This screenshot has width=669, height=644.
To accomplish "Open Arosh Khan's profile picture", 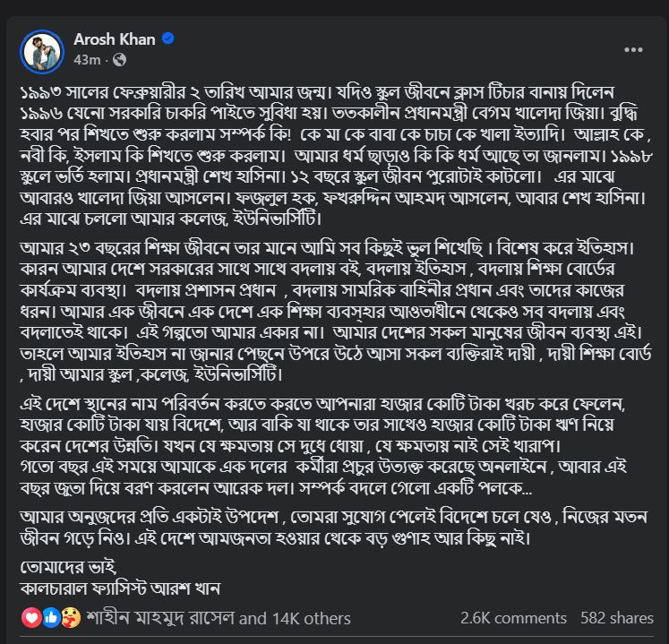I will 42,51.
